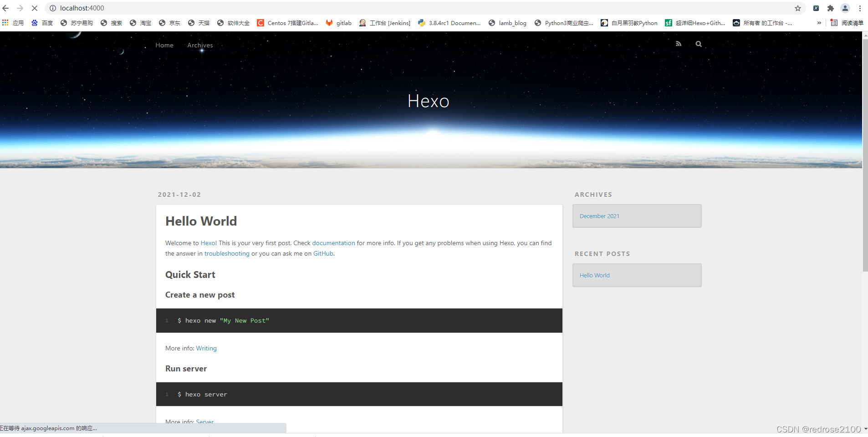
Task: Open the 百度 bookmark
Action: pos(42,23)
